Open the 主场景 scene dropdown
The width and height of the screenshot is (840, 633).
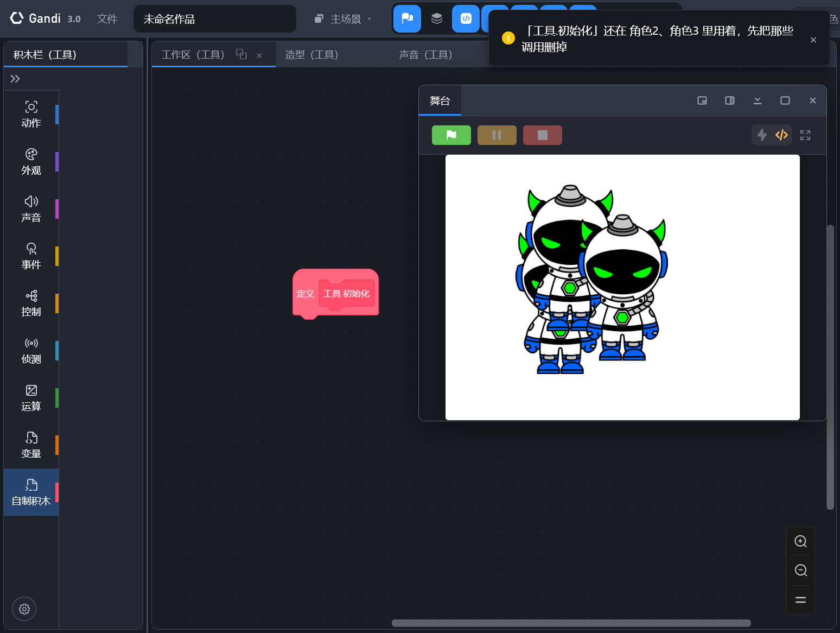pyautogui.click(x=343, y=19)
